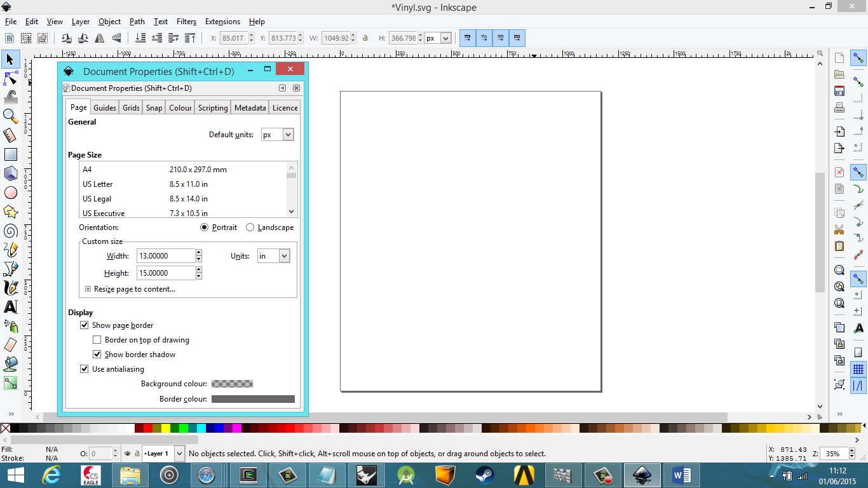Select the Pencil freehand tool
The height and width of the screenshot is (488, 868).
click(10, 250)
